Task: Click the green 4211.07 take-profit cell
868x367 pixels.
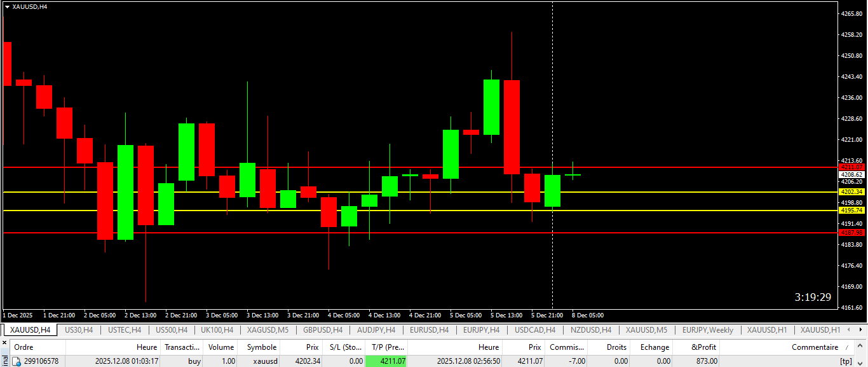Action: (x=386, y=361)
